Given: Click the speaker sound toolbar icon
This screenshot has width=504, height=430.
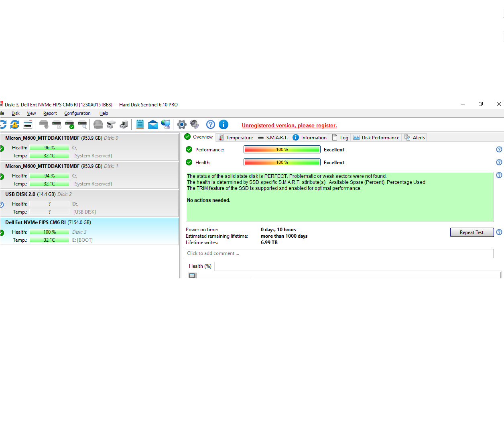Looking at the screenshot, I should tap(195, 124).
